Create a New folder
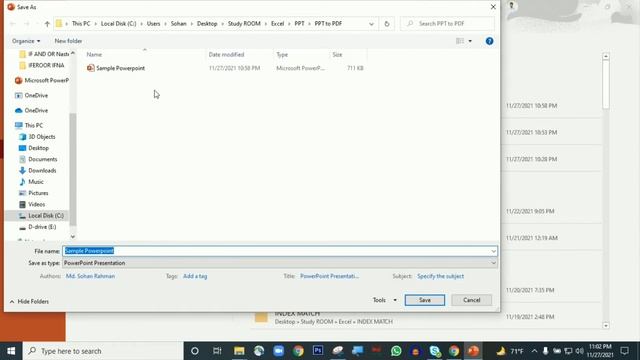Viewport: 640px width, 360px height. (x=68, y=41)
